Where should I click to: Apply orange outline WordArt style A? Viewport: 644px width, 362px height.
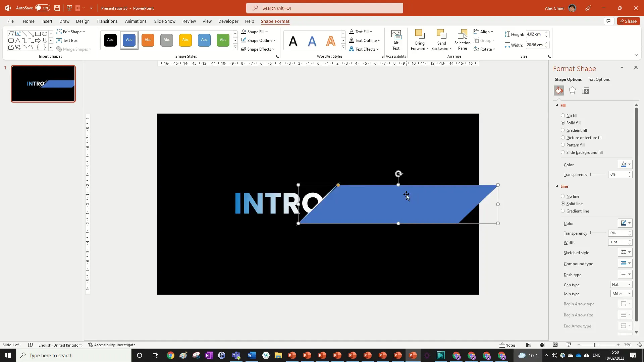pos(331,41)
